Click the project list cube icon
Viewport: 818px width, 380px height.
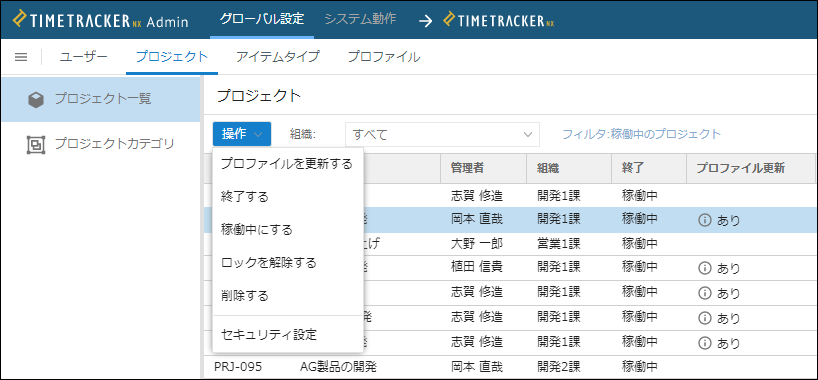coord(35,99)
